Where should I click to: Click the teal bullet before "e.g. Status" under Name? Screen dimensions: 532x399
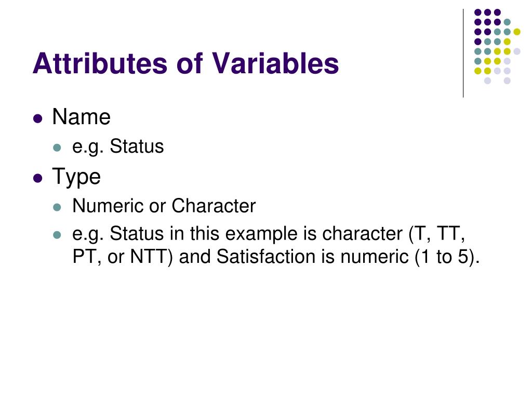tap(58, 148)
